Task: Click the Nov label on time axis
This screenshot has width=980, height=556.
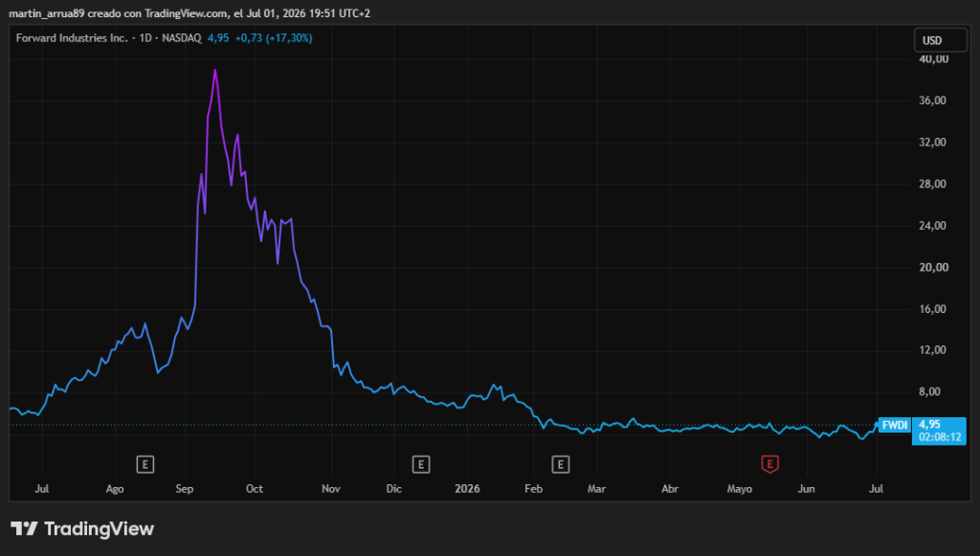Action: (330, 489)
